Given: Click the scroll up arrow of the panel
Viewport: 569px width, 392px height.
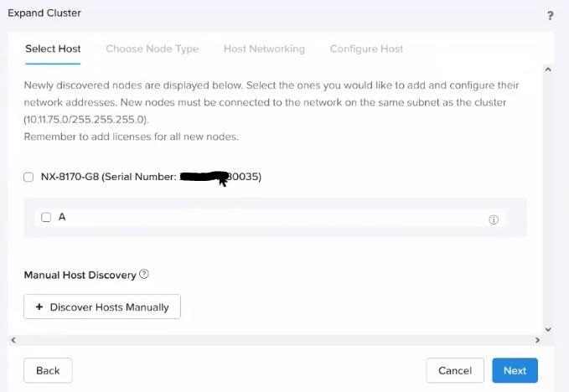Looking at the screenshot, I should coord(548,70).
